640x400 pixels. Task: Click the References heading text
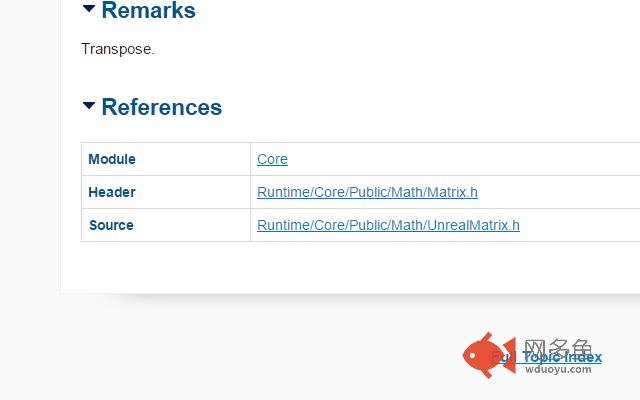click(162, 107)
